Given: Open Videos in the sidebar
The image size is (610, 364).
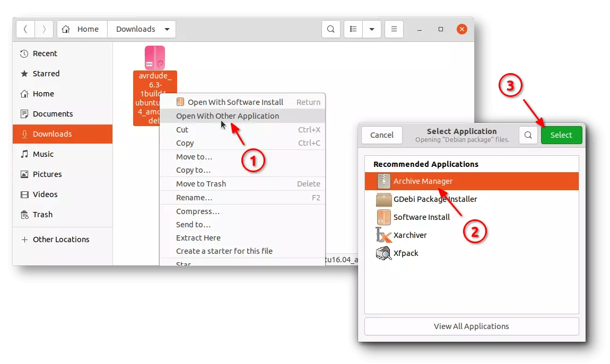Looking at the screenshot, I should click(x=62, y=194).
